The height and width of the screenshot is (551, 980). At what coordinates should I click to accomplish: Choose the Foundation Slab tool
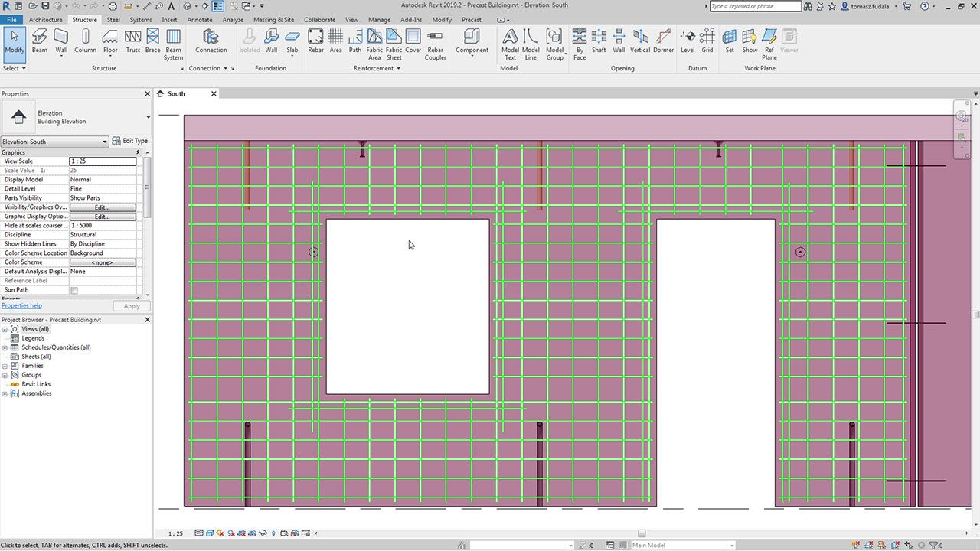[292, 41]
